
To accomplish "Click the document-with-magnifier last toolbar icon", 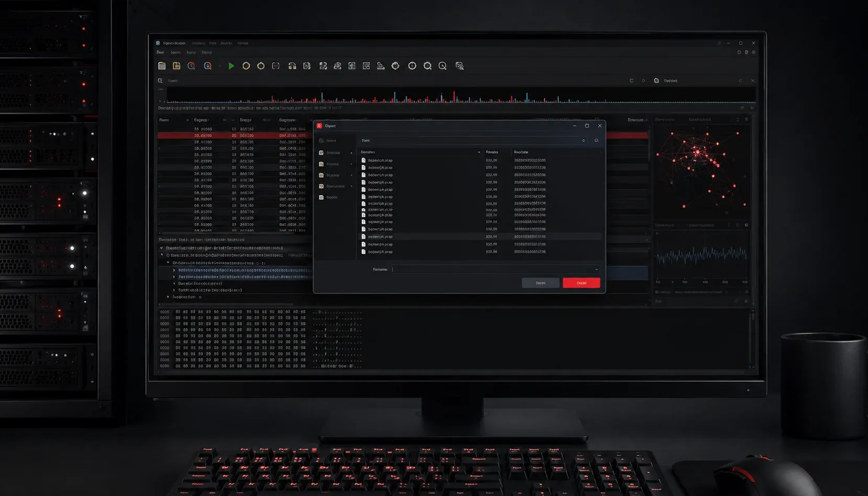I will (x=459, y=66).
